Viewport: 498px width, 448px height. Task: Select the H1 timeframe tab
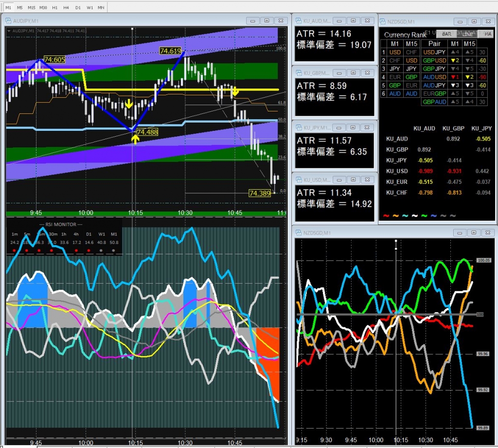tap(55, 8)
